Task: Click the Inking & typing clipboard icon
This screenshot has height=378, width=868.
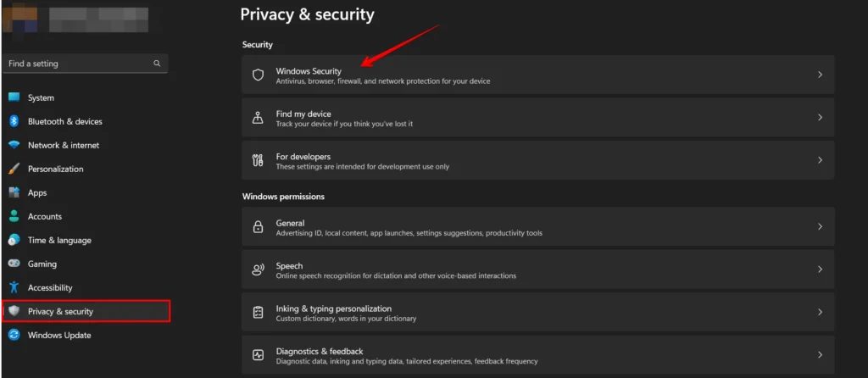Action: click(x=258, y=312)
